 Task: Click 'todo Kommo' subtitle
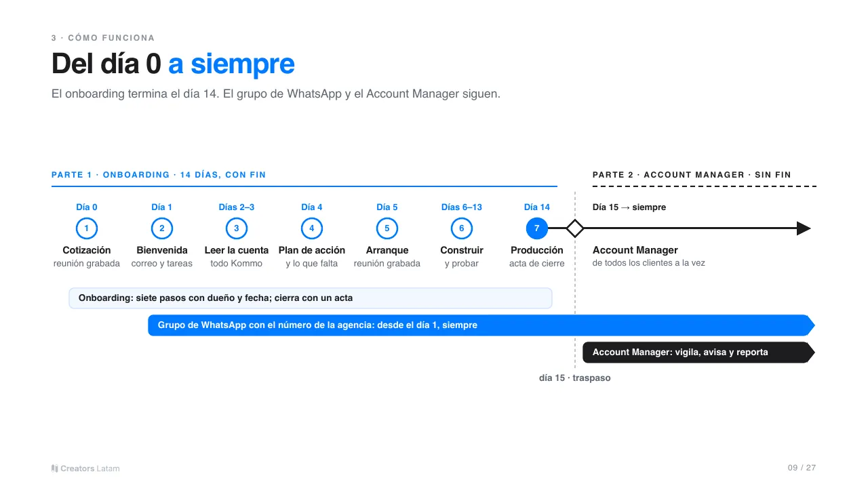237,264
